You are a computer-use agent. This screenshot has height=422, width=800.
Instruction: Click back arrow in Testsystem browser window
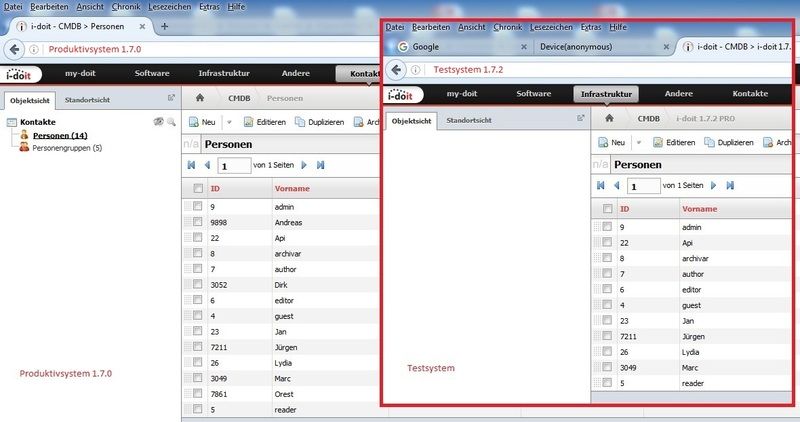(396, 70)
